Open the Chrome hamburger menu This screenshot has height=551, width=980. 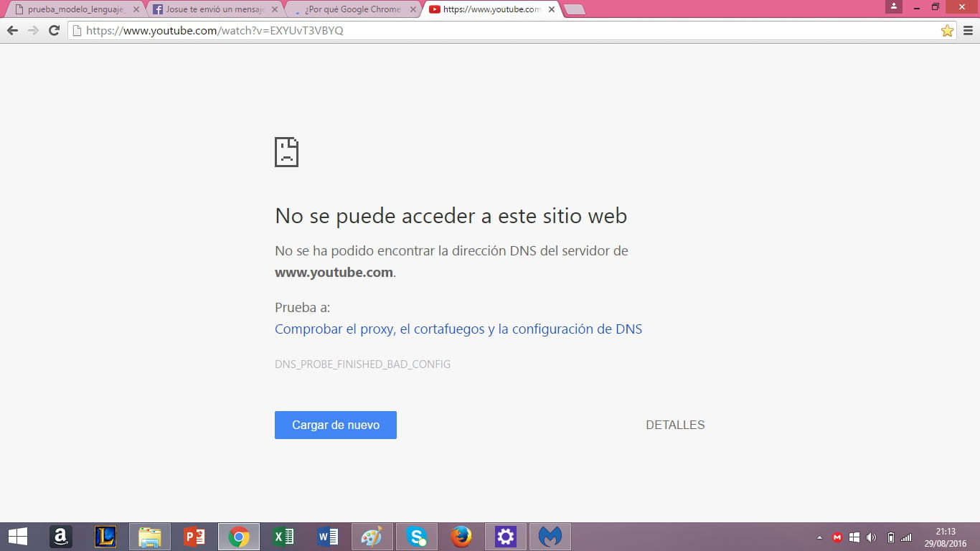[968, 31]
